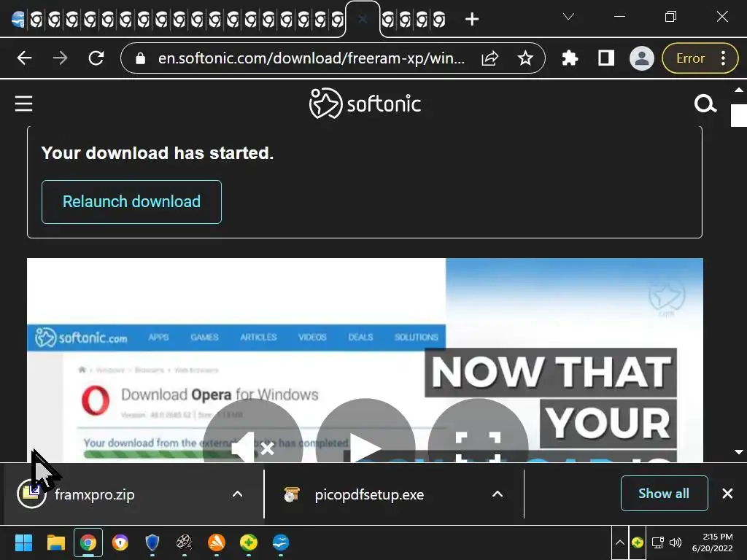Click the Chrome taskbar icon
This screenshot has height=560, width=747.
pos(88,542)
